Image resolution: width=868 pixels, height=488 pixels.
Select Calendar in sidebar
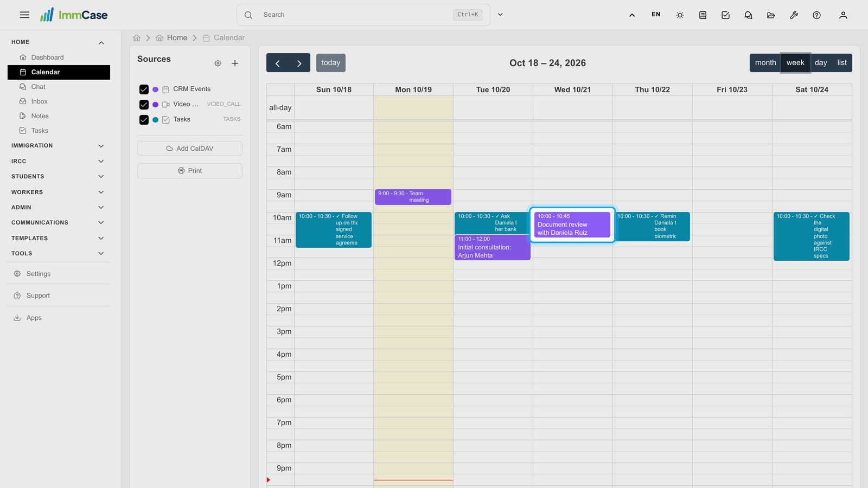59,72
